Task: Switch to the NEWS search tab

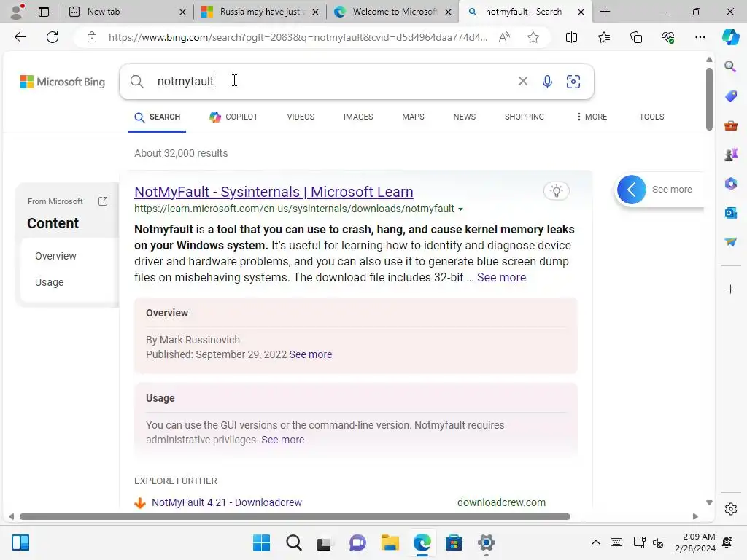Action: click(465, 117)
